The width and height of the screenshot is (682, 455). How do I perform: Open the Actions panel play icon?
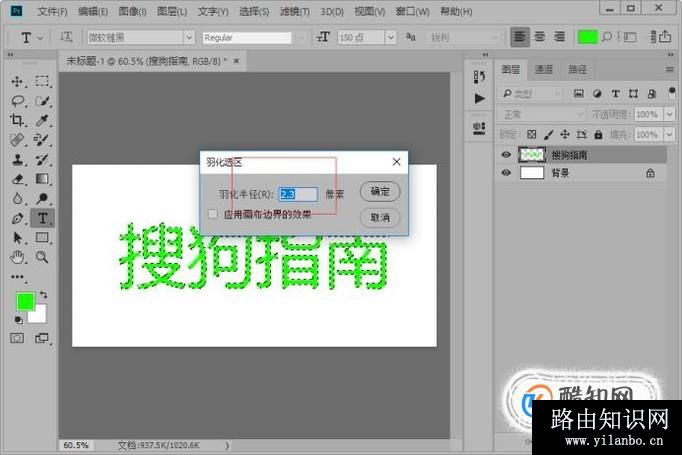click(x=479, y=98)
